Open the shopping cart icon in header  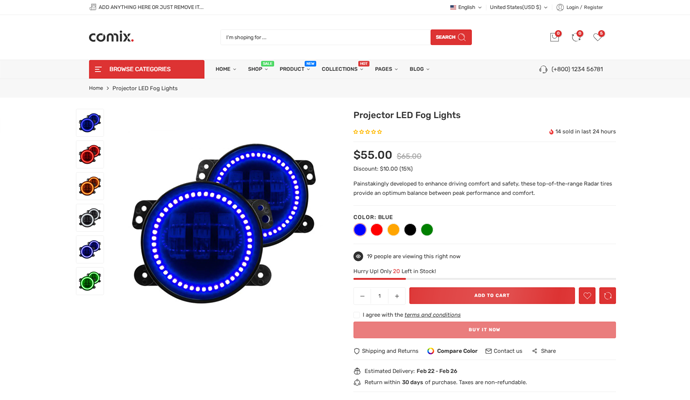(554, 37)
